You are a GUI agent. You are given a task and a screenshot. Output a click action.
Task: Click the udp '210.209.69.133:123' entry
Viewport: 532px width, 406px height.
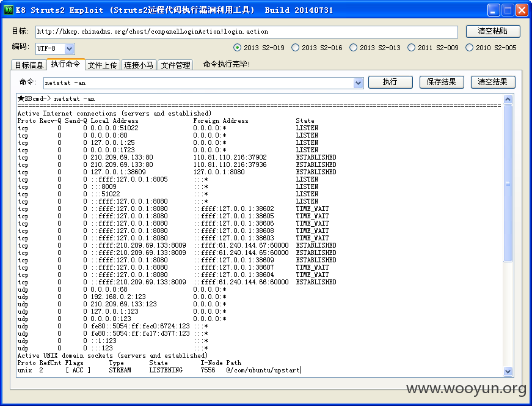coord(123,304)
